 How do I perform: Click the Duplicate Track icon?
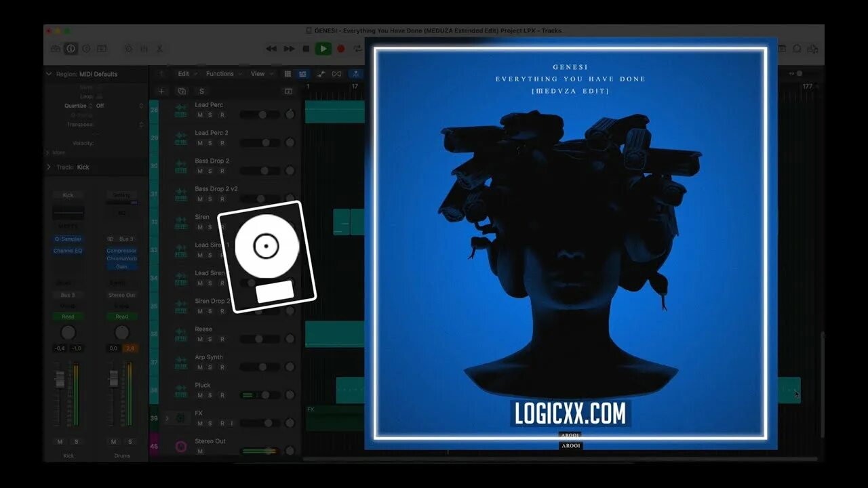pyautogui.click(x=182, y=91)
